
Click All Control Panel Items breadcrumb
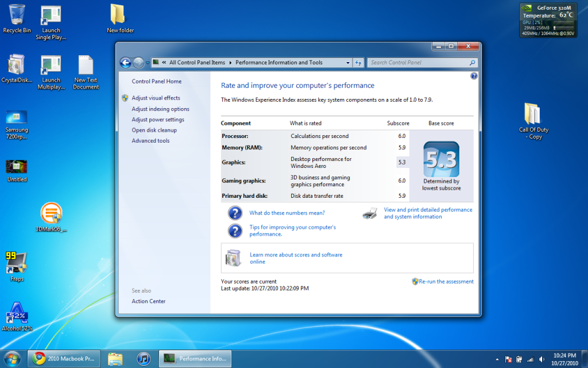pos(198,63)
